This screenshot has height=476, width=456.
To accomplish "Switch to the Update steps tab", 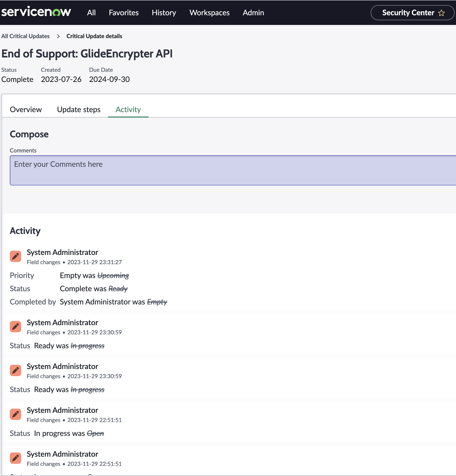I will tap(79, 110).
